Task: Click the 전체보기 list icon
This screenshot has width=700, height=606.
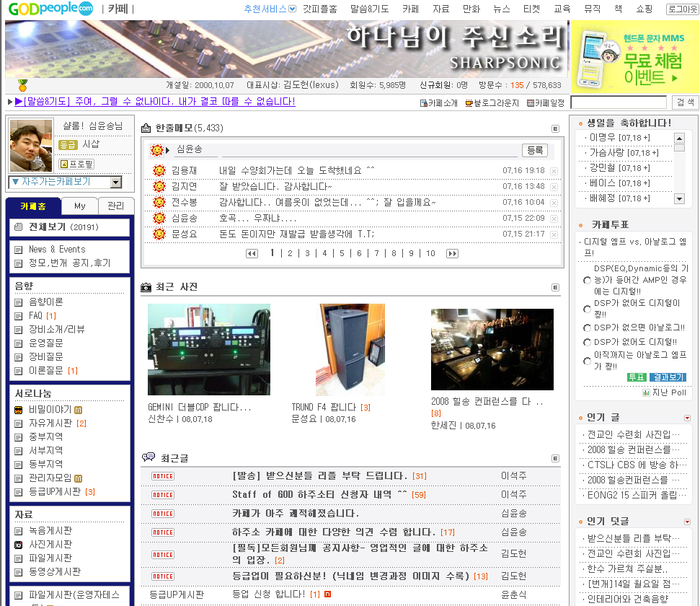Action: tap(18, 227)
